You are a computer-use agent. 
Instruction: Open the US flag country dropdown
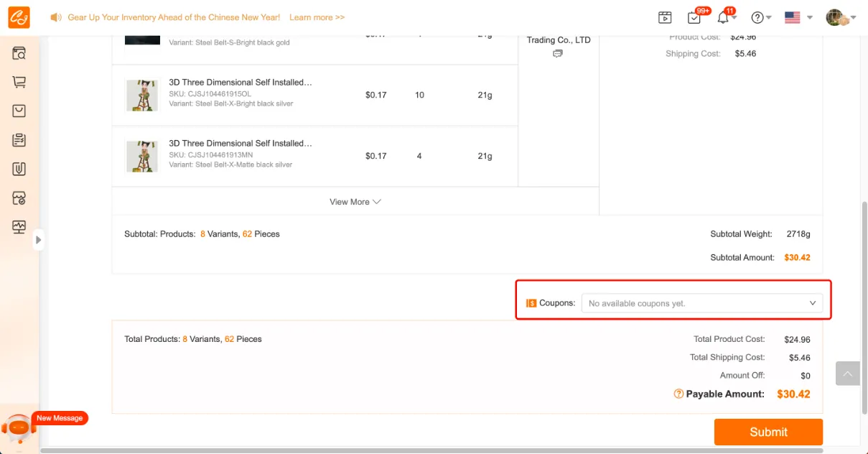tap(798, 17)
